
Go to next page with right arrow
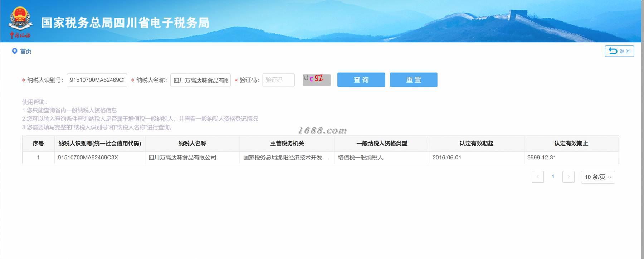coord(569,177)
